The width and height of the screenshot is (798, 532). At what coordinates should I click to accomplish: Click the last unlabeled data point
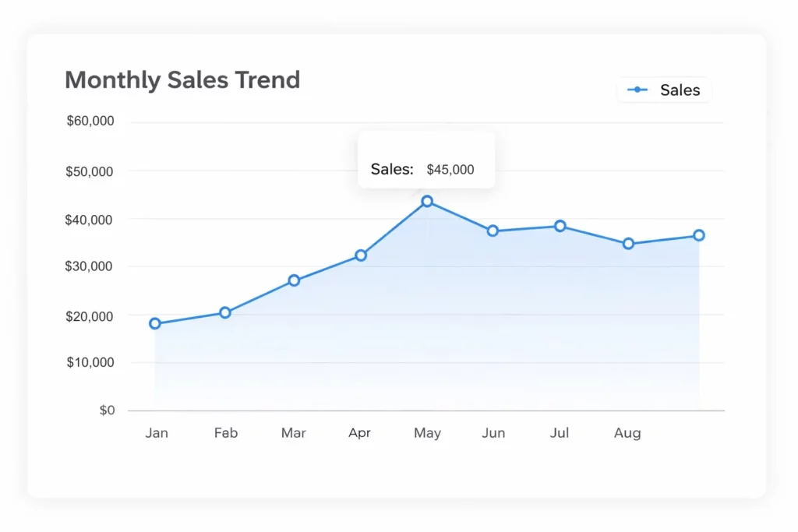click(699, 235)
